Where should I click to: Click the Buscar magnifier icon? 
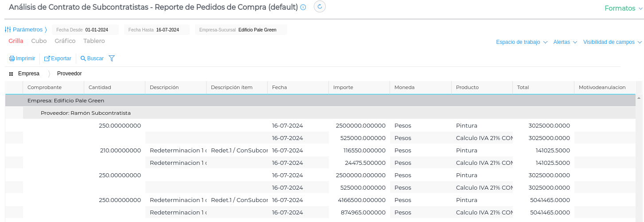tap(83, 58)
